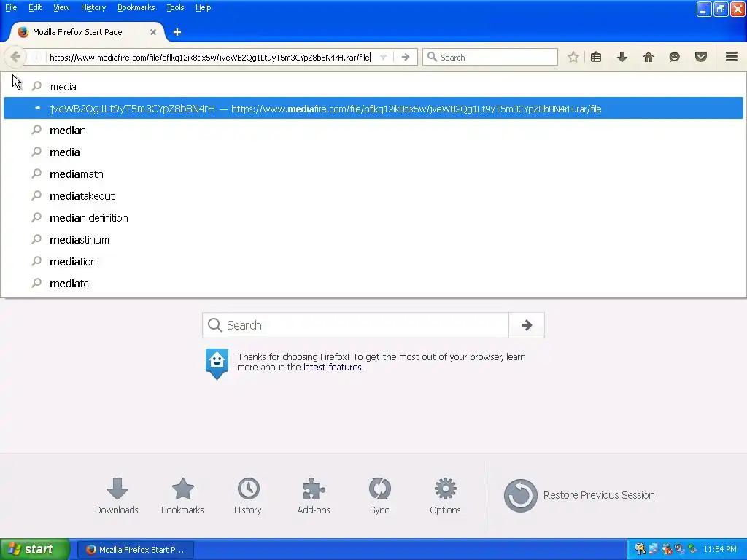The height and width of the screenshot is (560, 747).
Task: Open the Tools menu
Action: coord(175,7)
